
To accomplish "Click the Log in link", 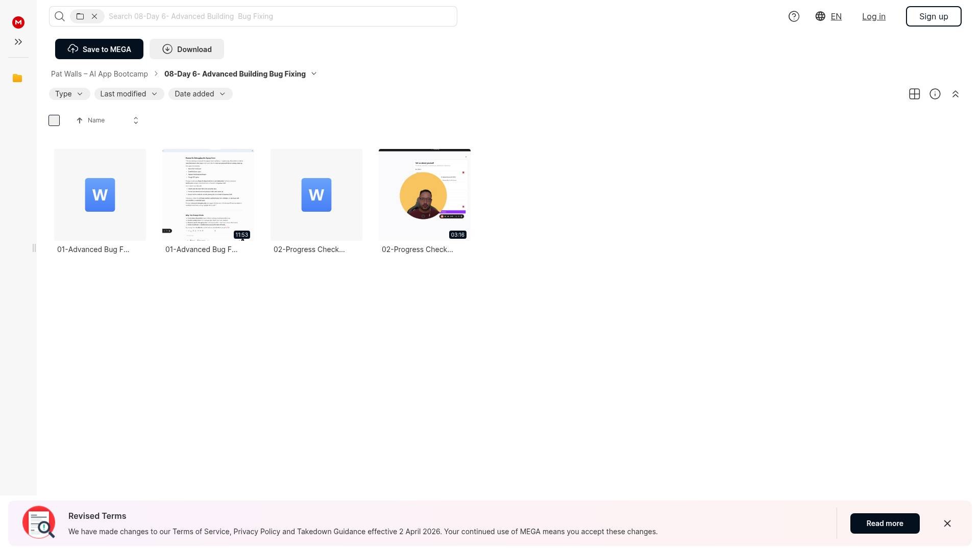I will (x=873, y=16).
